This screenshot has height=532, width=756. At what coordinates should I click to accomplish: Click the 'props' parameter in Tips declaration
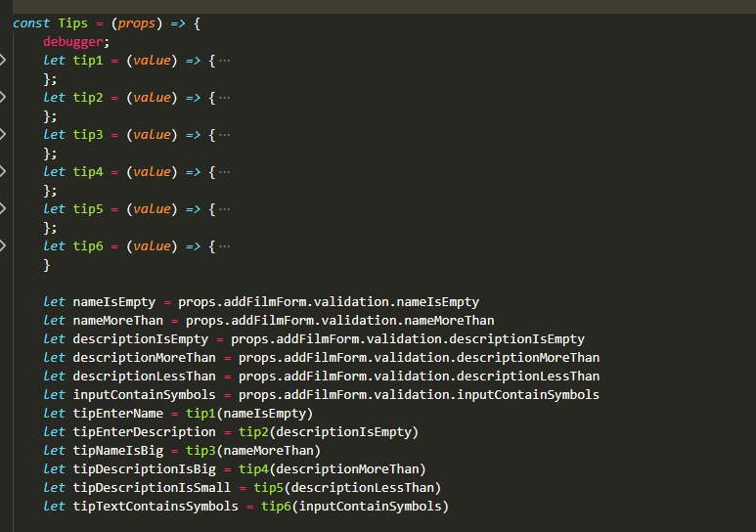[137, 23]
